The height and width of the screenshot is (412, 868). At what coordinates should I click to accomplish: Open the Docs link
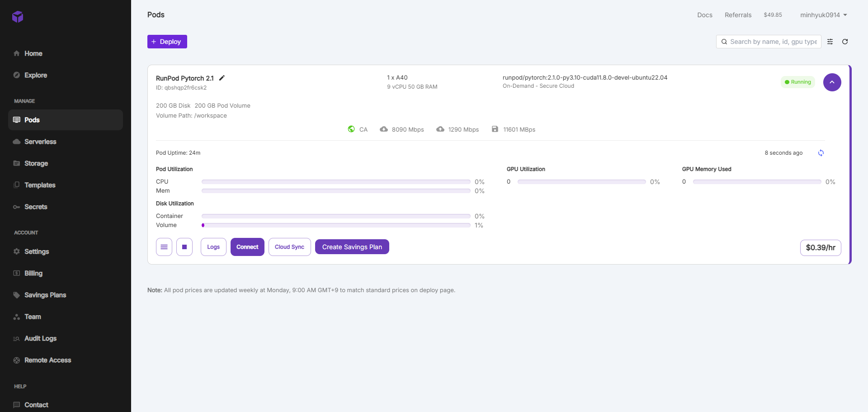(x=705, y=15)
